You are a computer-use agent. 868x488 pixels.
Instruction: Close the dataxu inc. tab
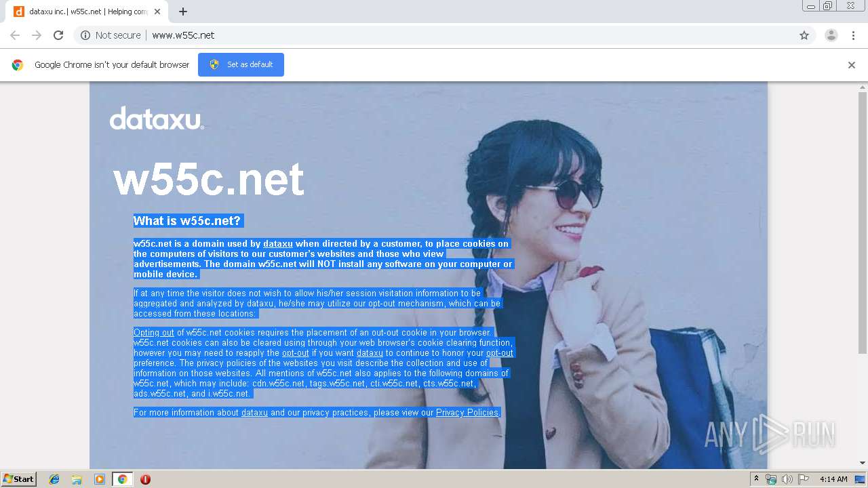pos(157,12)
